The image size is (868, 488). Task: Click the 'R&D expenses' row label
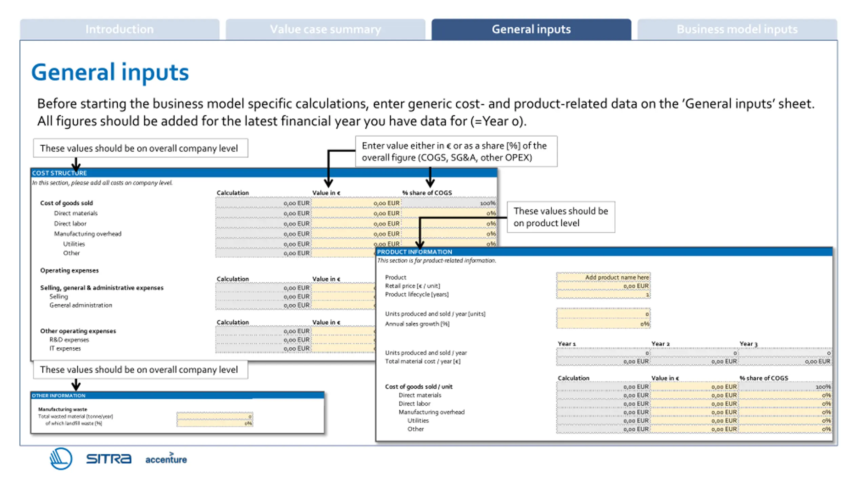click(x=69, y=340)
